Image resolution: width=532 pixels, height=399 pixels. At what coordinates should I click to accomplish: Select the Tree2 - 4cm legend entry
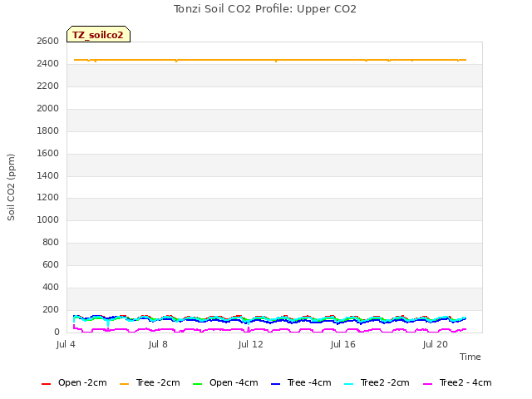coord(457,382)
